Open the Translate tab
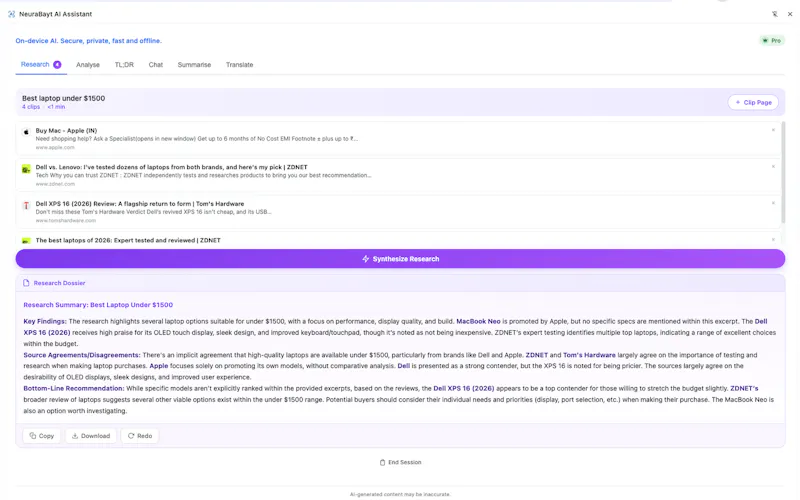Viewport: 800px width, 500px height. point(239,65)
